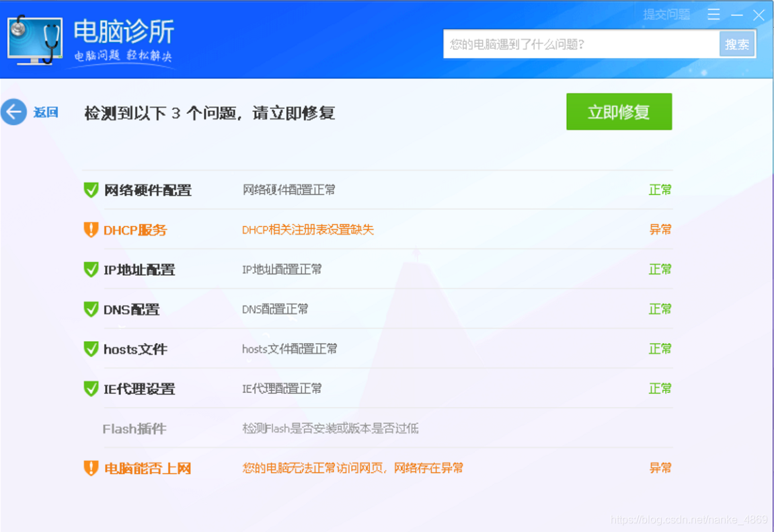
Task: Click 正常 status in IP地址配置 row
Action: pos(660,269)
